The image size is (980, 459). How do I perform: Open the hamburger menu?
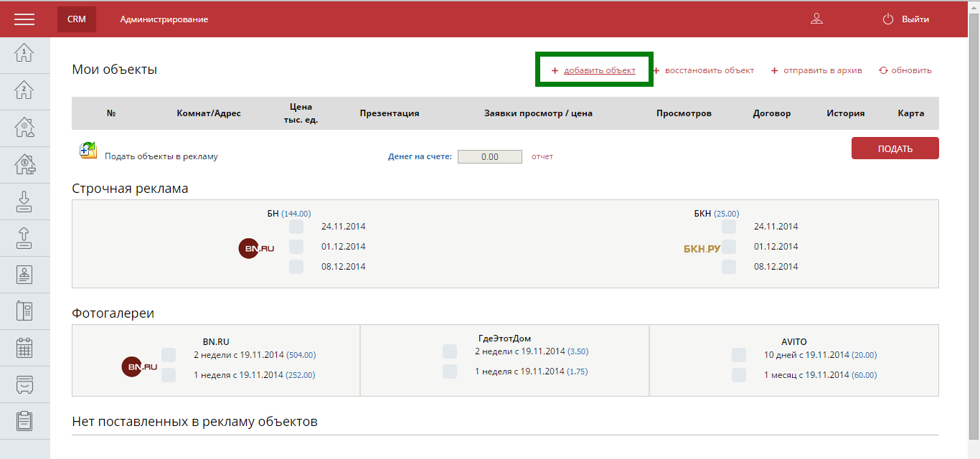tap(24, 19)
